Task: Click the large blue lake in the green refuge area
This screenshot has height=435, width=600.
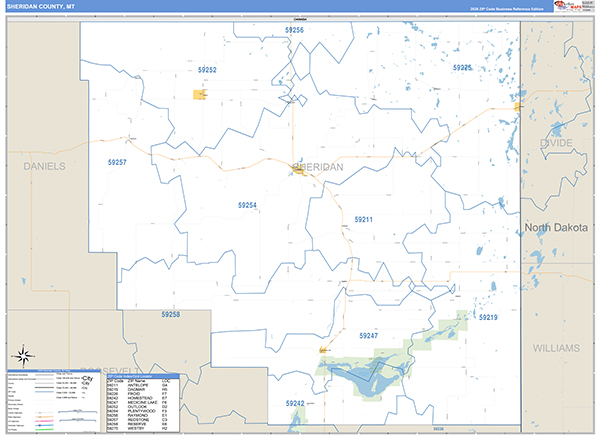Action: tap(367, 379)
